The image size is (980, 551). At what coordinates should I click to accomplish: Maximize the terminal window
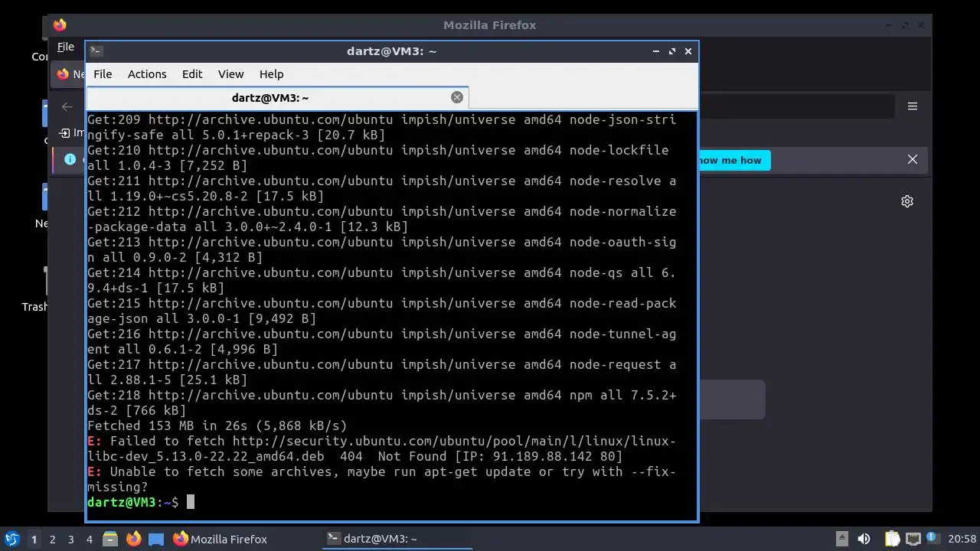coord(672,51)
